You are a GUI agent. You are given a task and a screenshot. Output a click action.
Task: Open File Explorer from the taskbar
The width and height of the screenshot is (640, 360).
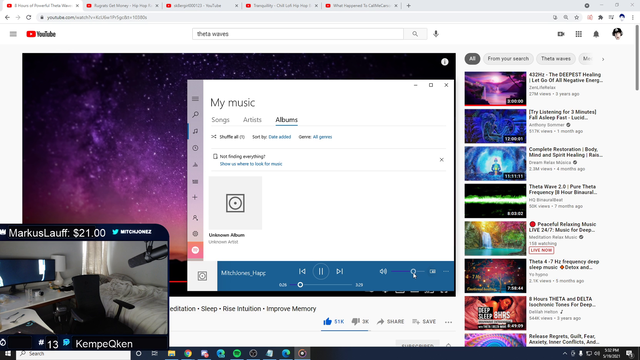coord(171,353)
